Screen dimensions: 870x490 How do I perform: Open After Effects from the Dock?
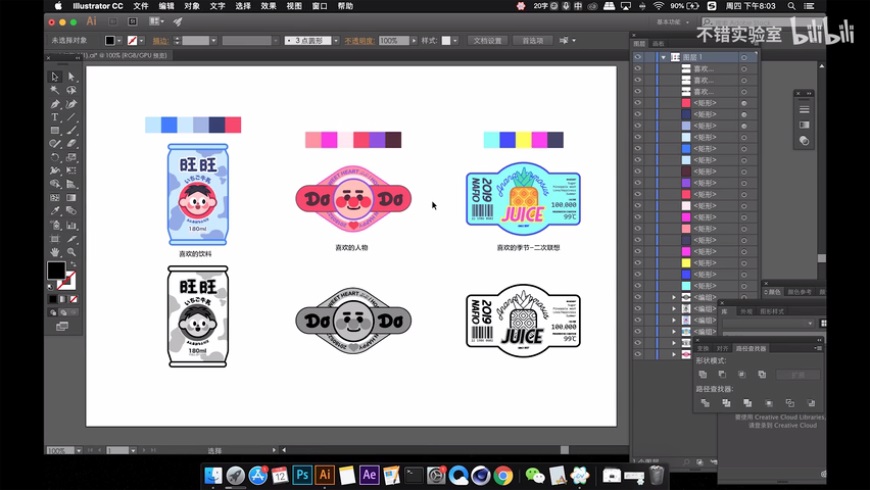[369, 475]
